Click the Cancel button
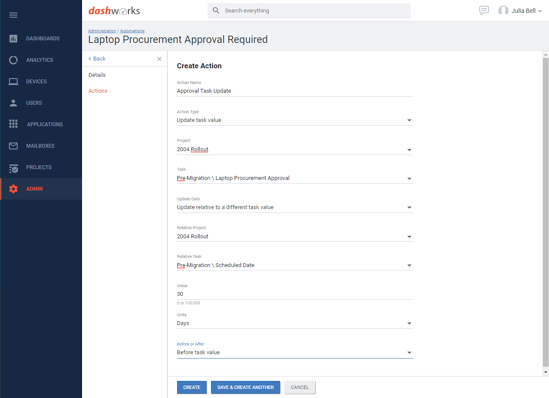The height and width of the screenshot is (398, 549). pyautogui.click(x=300, y=387)
